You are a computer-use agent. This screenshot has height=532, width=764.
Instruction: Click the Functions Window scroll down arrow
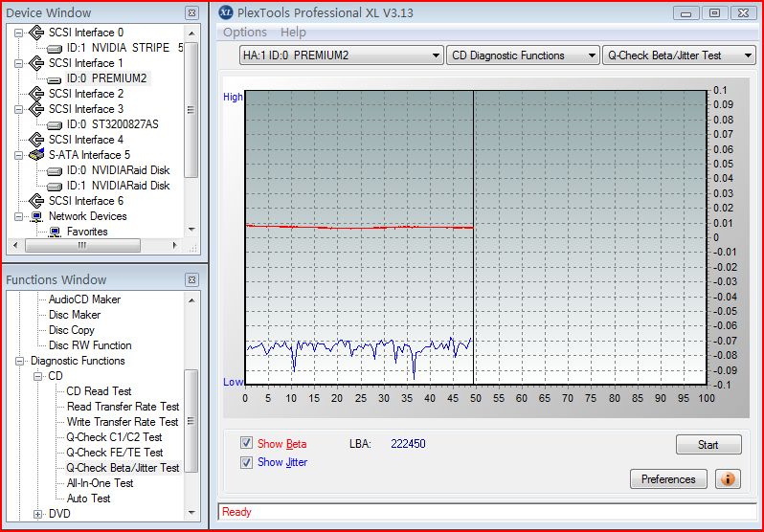(x=191, y=513)
